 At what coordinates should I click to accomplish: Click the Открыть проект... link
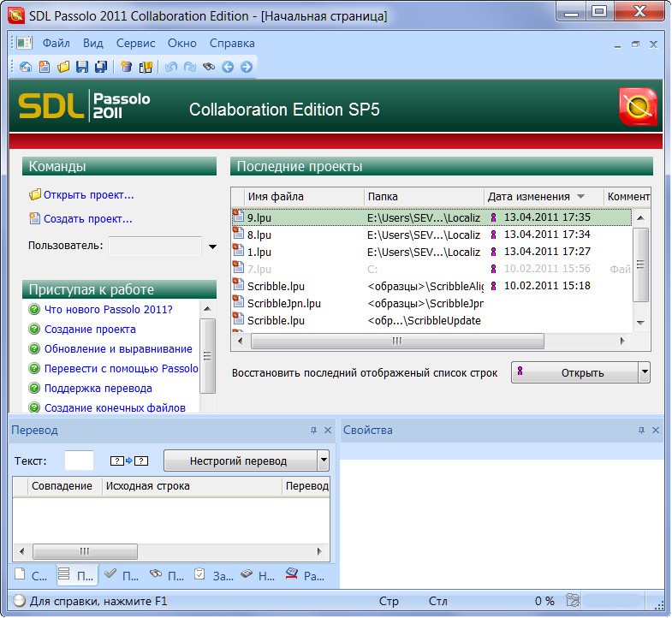pyautogui.click(x=89, y=195)
